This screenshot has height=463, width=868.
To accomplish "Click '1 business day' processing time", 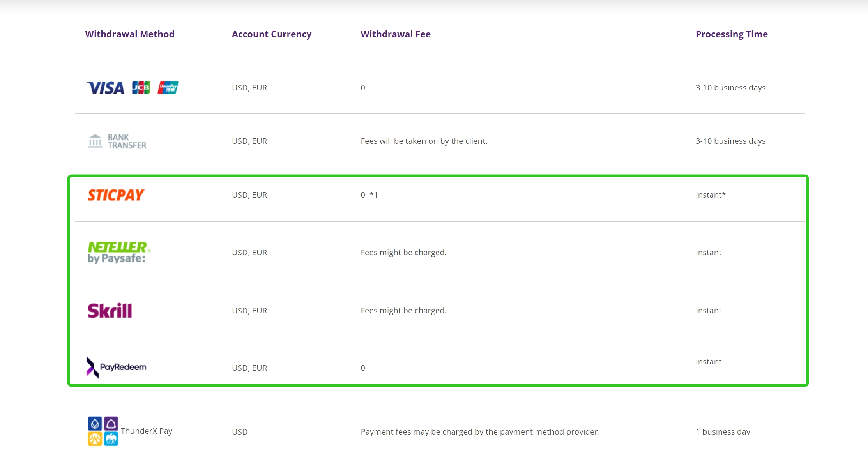I will [x=723, y=432].
